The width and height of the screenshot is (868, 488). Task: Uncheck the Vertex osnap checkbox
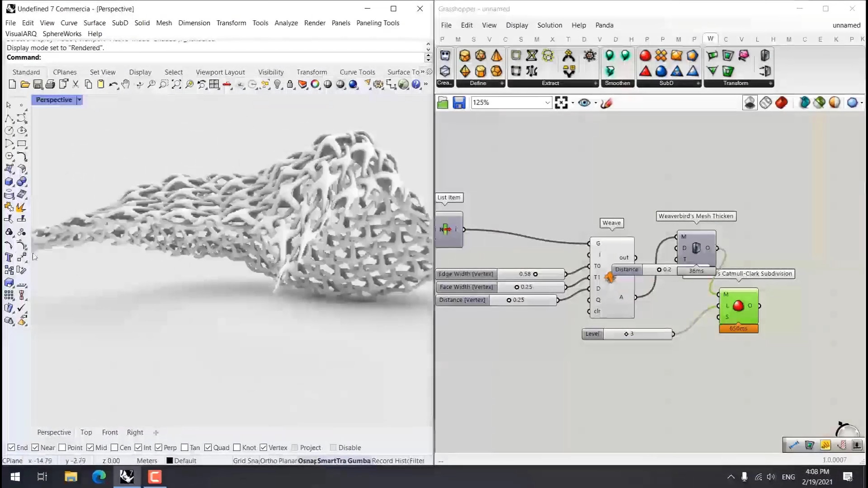coord(264,448)
